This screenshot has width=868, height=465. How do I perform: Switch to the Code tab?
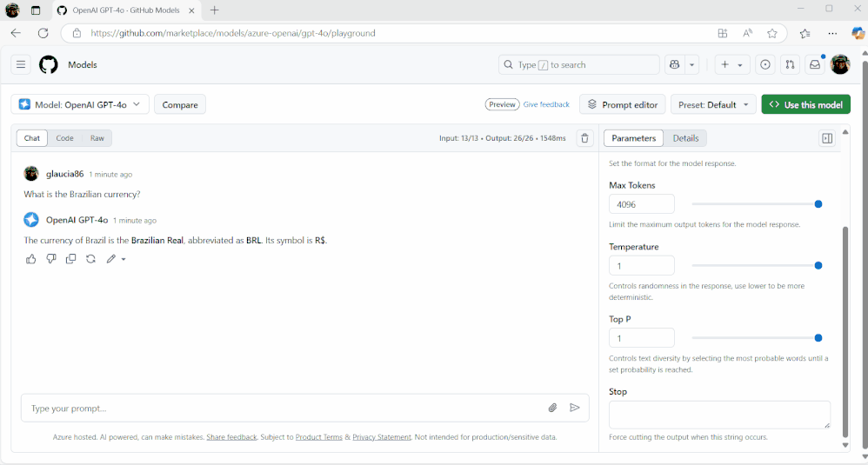[64, 138]
